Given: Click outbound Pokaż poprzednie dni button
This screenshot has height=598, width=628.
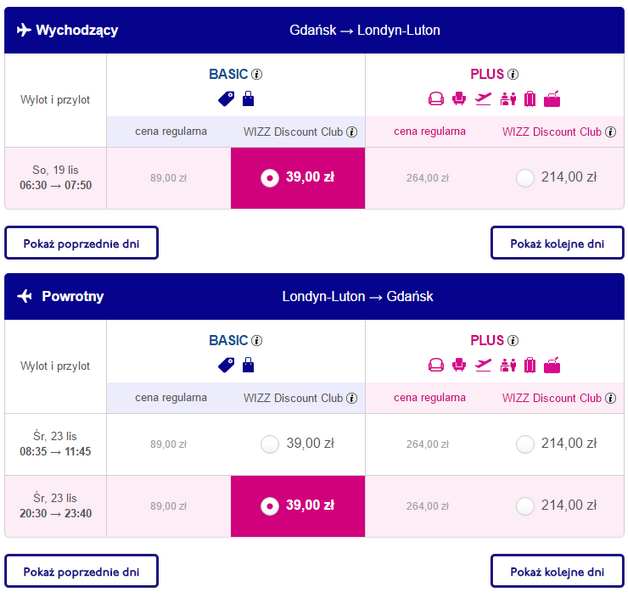Looking at the screenshot, I should pyautogui.click(x=82, y=242).
